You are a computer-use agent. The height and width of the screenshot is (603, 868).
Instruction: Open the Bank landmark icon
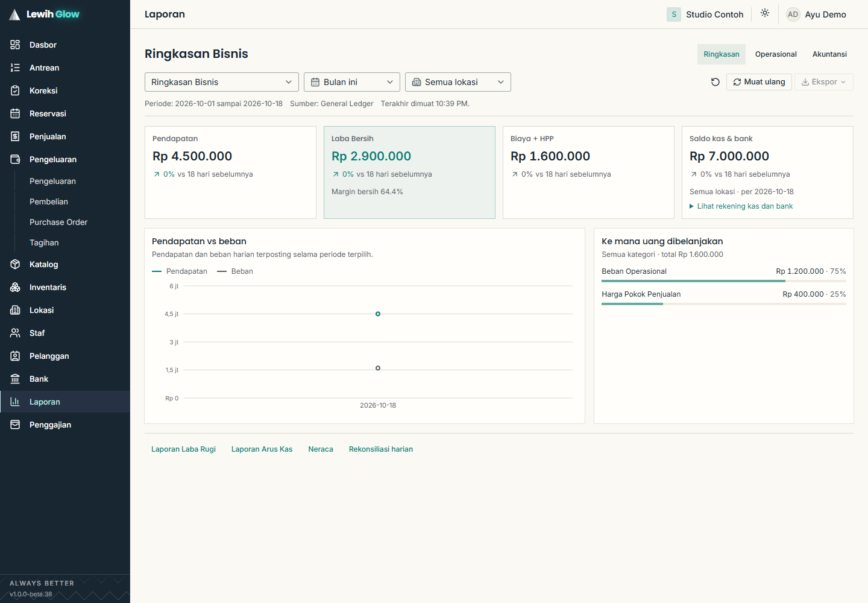[15, 379]
